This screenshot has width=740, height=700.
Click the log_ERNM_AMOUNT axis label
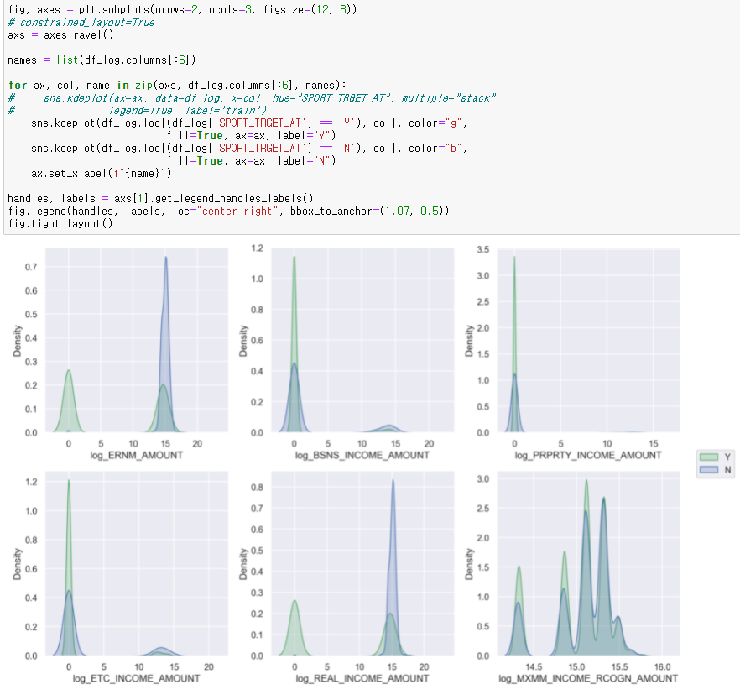click(x=137, y=456)
